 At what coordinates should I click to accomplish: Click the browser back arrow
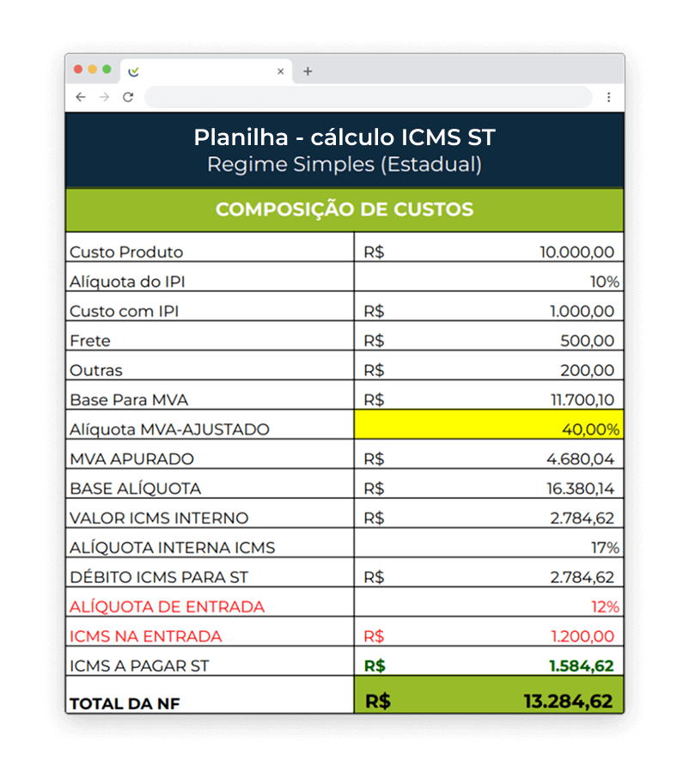click(81, 97)
